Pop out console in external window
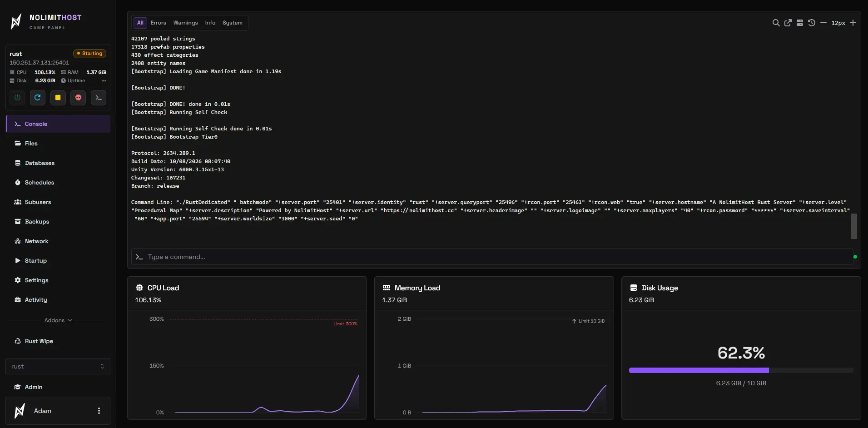The image size is (868, 428). click(788, 23)
